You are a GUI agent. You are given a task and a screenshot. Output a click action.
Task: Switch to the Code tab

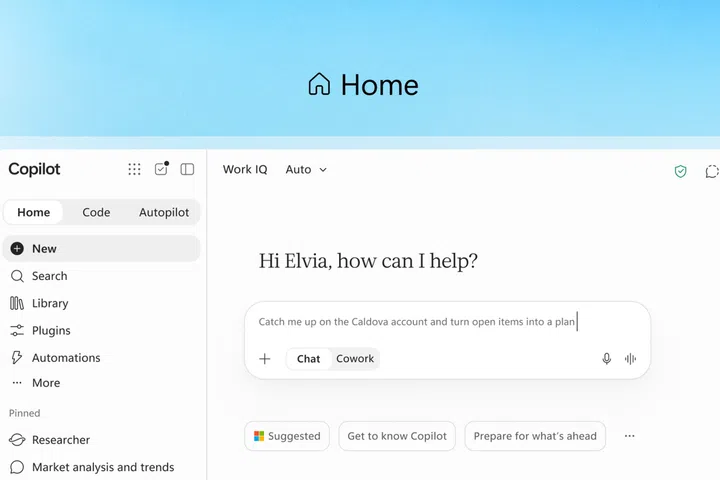[96, 212]
